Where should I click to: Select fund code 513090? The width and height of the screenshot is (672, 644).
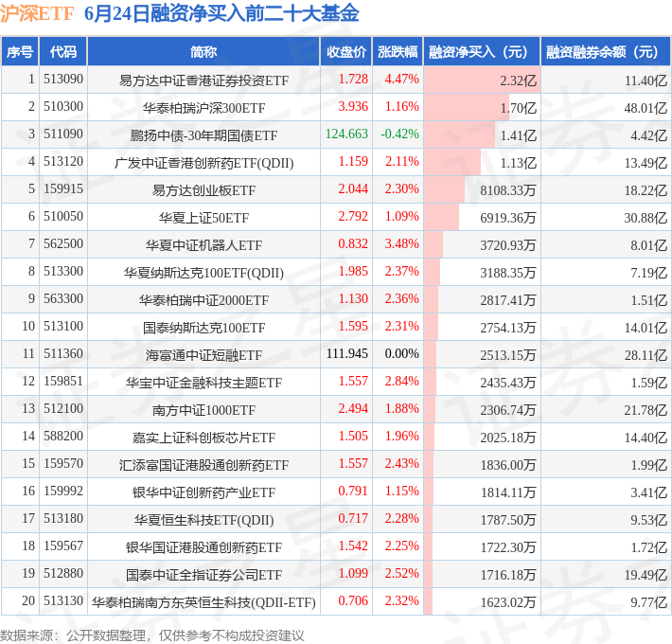[63, 80]
